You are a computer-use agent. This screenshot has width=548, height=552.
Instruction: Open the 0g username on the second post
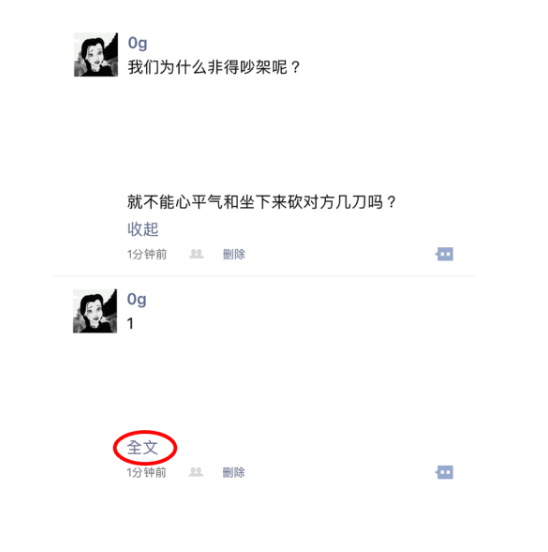[x=137, y=300]
